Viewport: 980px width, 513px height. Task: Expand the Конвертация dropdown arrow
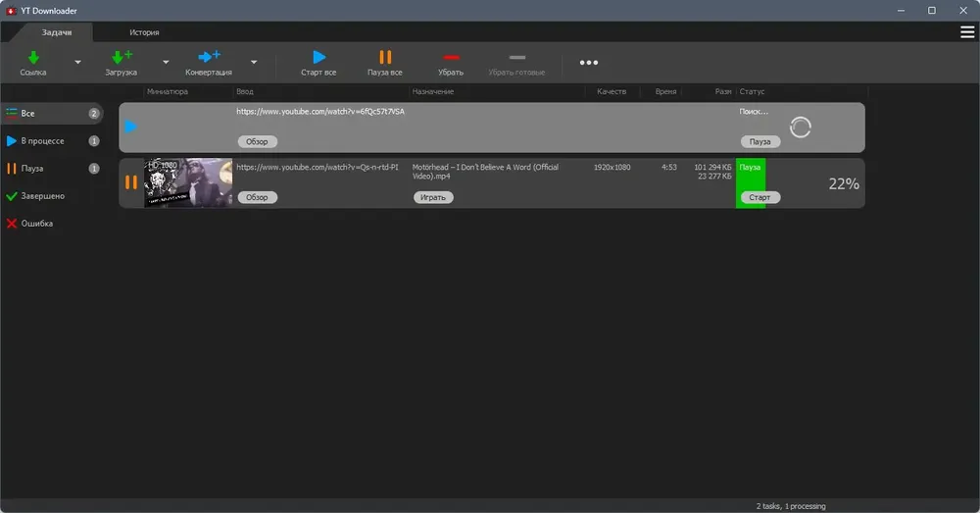254,62
